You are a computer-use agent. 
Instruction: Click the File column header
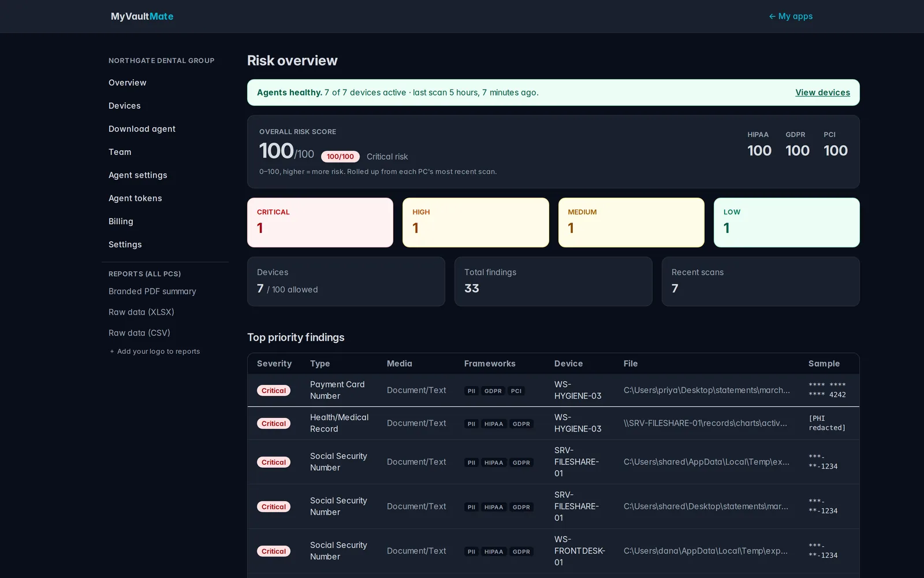(x=631, y=364)
